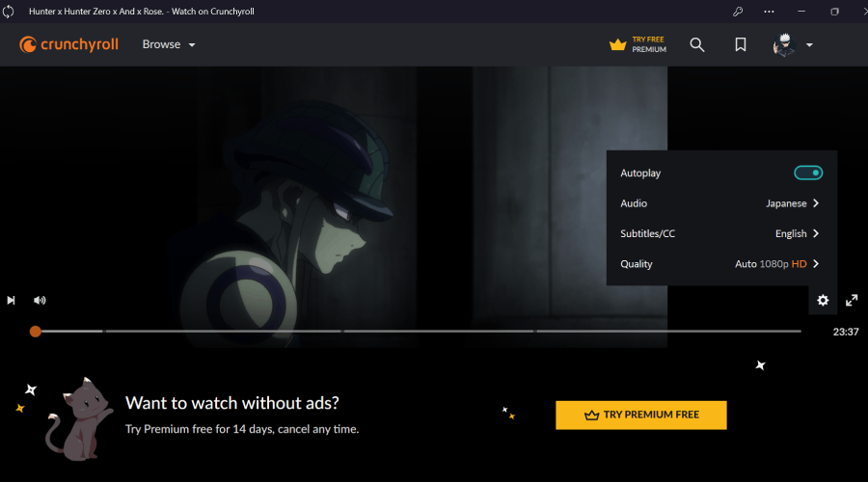Click the Try Premium Free button

[641, 415]
